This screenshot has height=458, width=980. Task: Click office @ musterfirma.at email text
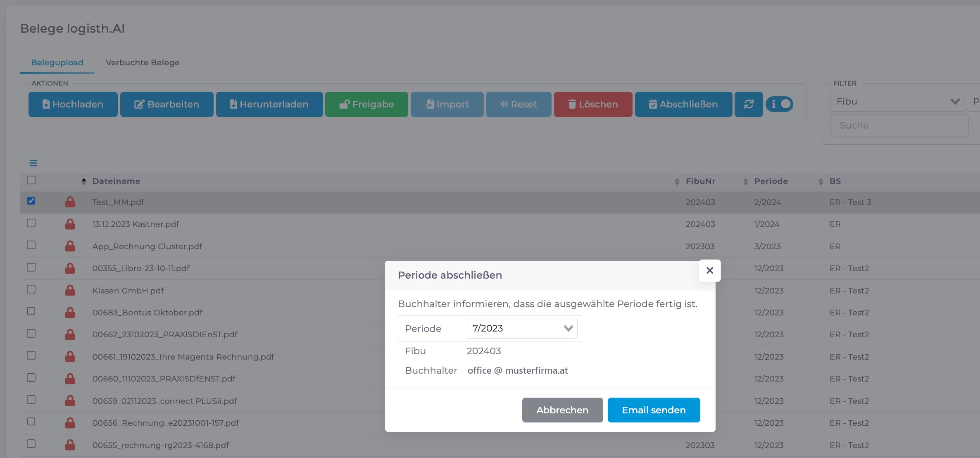pyautogui.click(x=518, y=370)
